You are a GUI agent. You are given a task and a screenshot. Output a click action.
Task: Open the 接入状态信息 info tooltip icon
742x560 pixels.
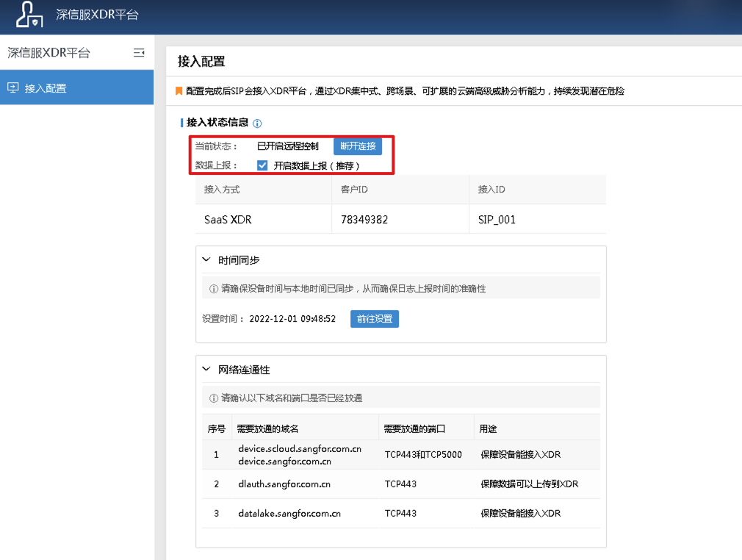256,123
